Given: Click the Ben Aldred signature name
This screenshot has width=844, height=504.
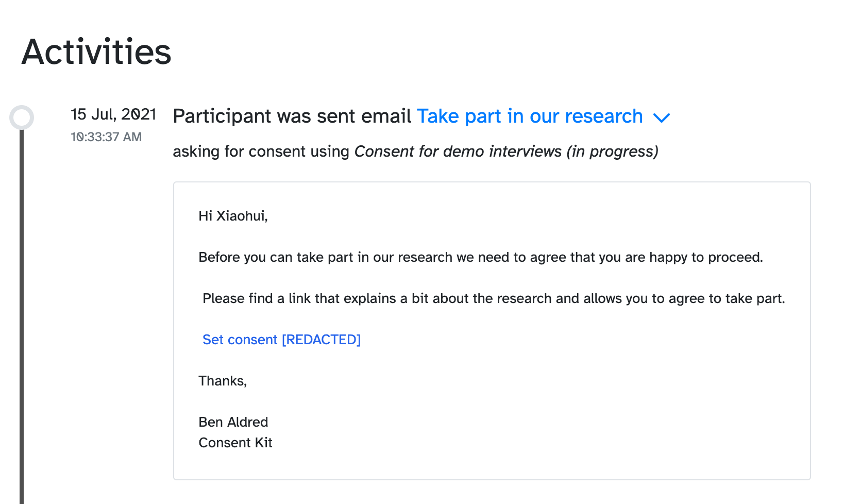Looking at the screenshot, I should click(233, 422).
